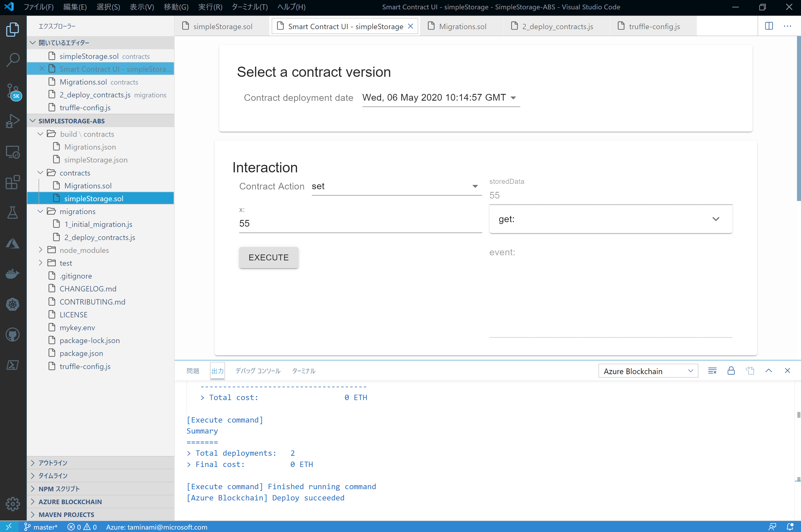Image resolution: width=801 pixels, height=532 pixels.
Task: Toggle the output scroll lock icon
Action: 731,371
